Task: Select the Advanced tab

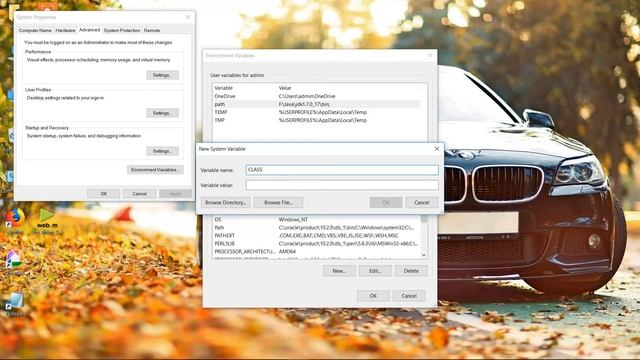Action: (89, 30)
